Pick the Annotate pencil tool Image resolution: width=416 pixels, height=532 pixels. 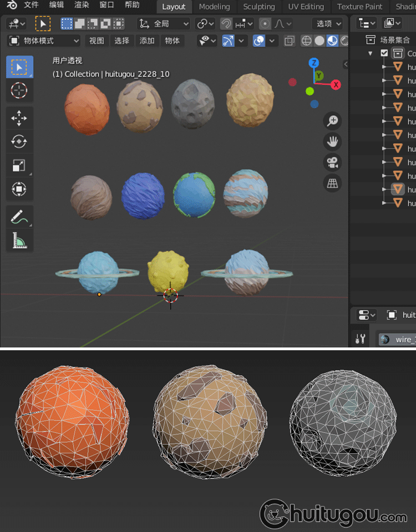(x=19, y=217)
